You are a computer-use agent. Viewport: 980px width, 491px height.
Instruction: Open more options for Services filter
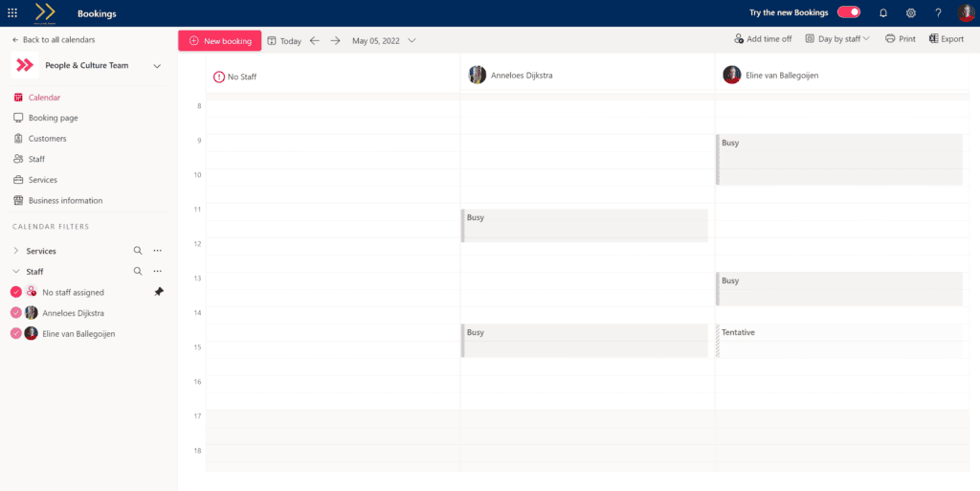coord(158,251)
